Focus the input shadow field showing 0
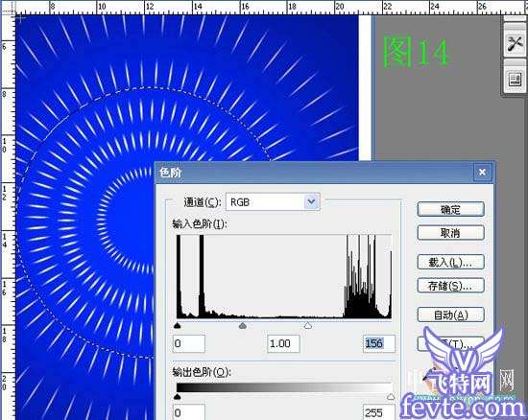The height and width of the screenshot is (420, 528). coord(189,343)
